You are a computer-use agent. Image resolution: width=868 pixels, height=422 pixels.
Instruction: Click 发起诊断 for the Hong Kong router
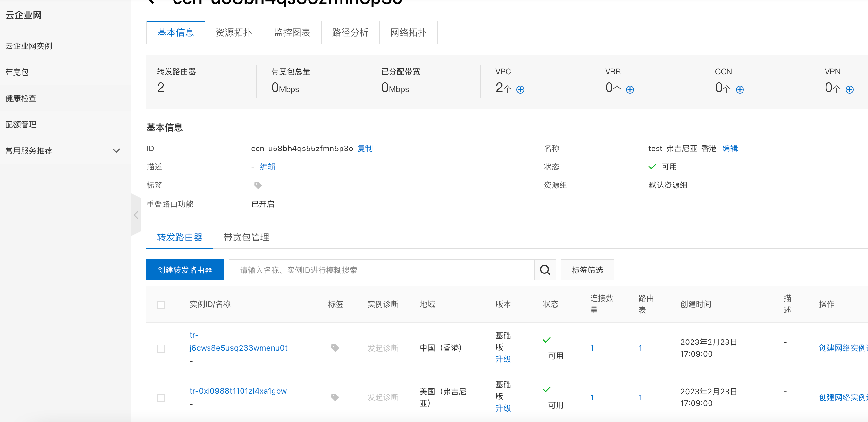383,348
